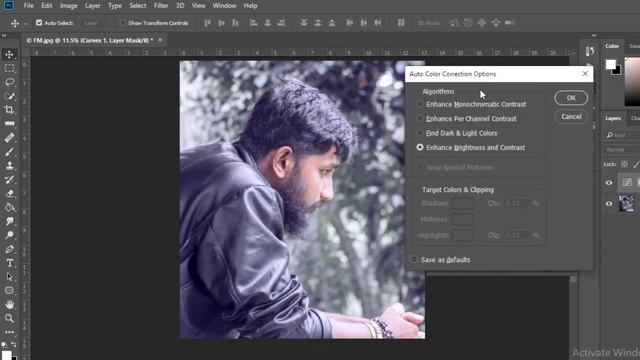This screenshot has width=640, height=360.
Task: Open the Window menu
Action: [224, 6]
